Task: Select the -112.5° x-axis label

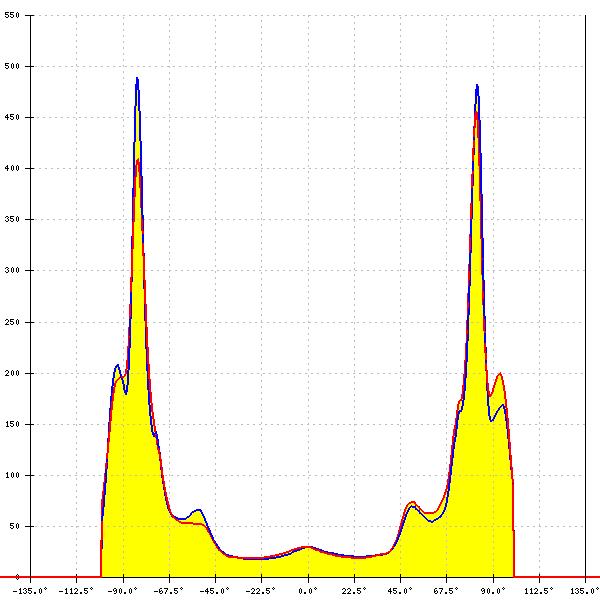Action: click(76, 591)
